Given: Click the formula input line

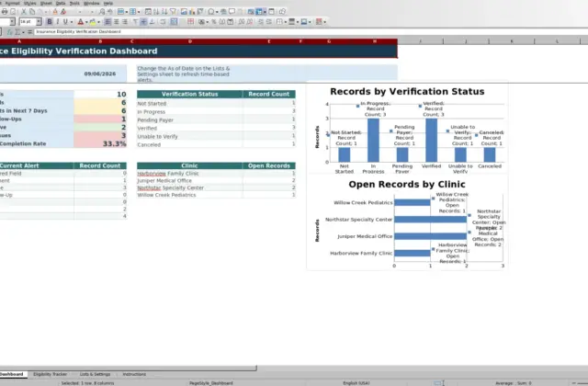Looking at the screenshot, I should pos(311,32).
